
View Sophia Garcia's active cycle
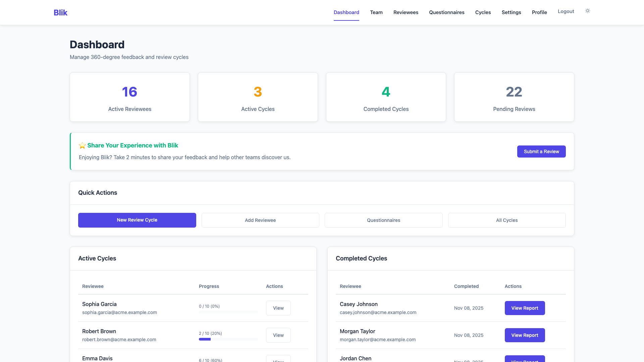[278, 308]
